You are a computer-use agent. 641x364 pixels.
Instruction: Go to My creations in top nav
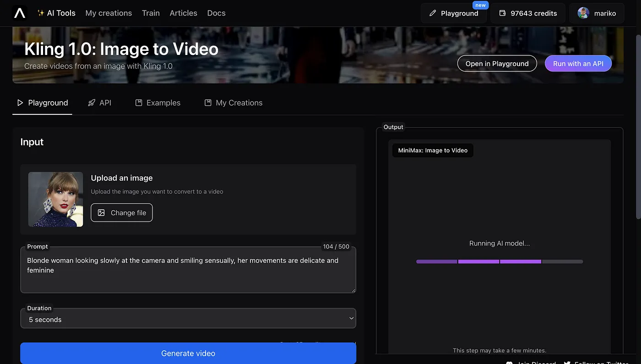pyautogui.click(x=109, y=13)
